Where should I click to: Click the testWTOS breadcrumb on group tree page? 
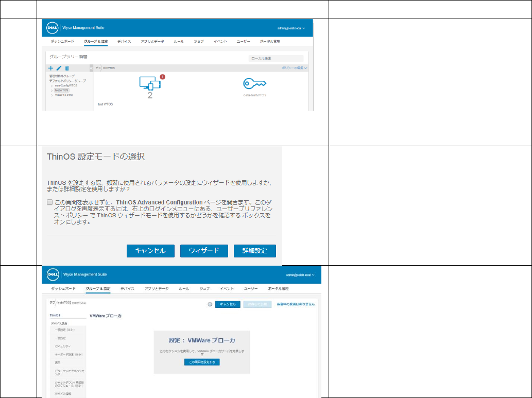click(109, 68)
